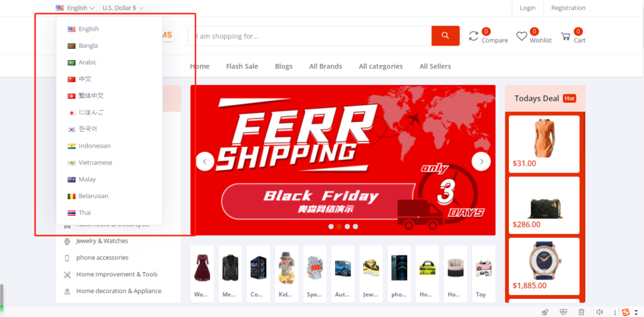Open the Compare arrows icon

click(473, 36)
